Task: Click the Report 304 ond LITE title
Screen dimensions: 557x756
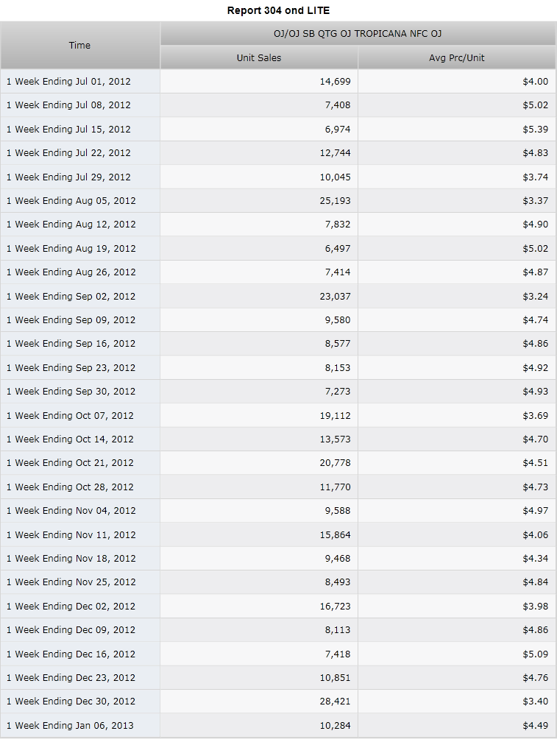Action: pyautogui.click(x=278, y=10)
